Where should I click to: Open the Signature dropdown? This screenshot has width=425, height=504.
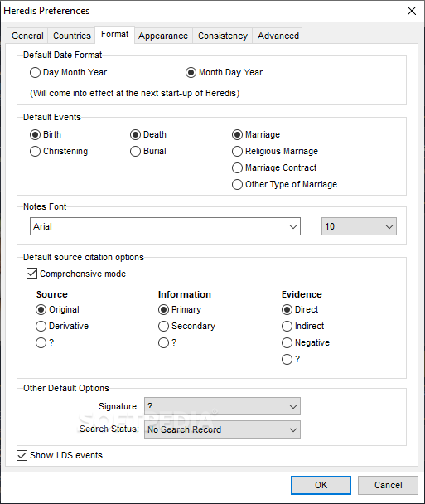coord(222,407)
